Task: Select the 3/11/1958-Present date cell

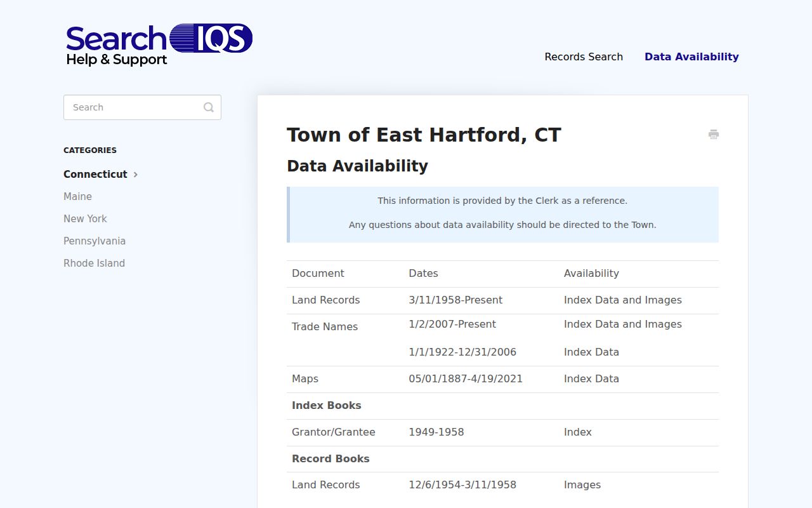Action: point(455,300)
